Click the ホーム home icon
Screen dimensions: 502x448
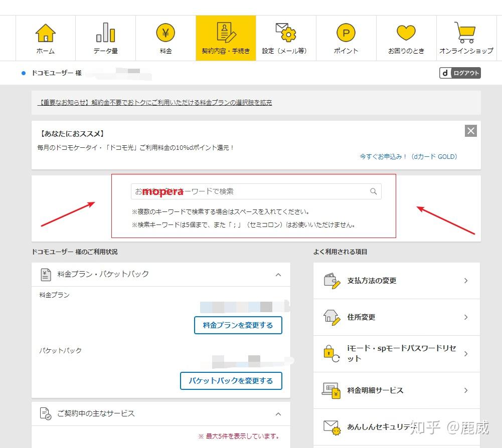[x=46, y=33]
